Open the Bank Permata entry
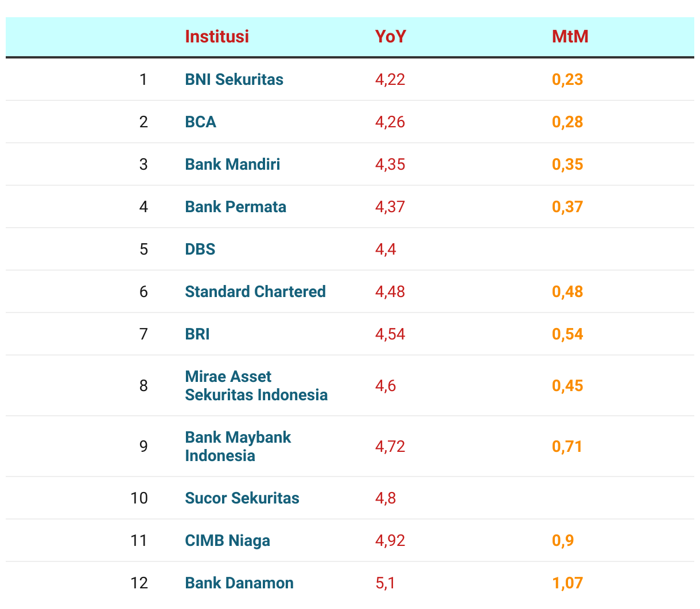This screenshot has width=700, height=609. point(235,206)
